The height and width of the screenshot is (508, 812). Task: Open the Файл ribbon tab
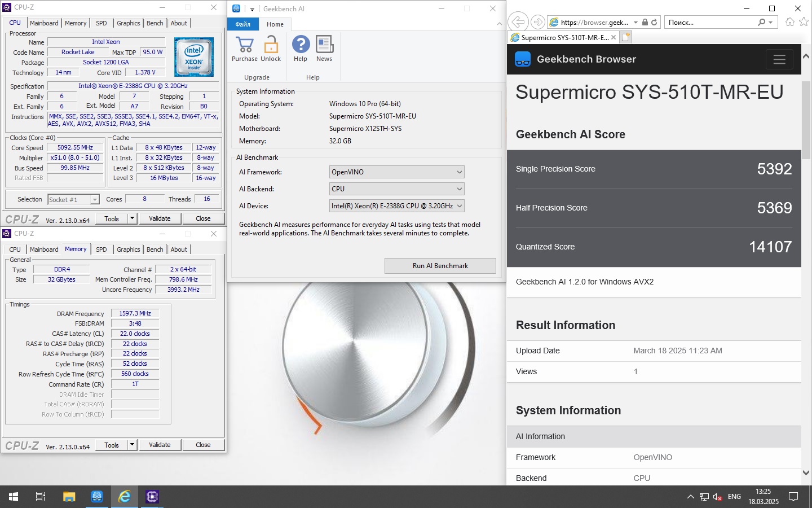point(243,24)
